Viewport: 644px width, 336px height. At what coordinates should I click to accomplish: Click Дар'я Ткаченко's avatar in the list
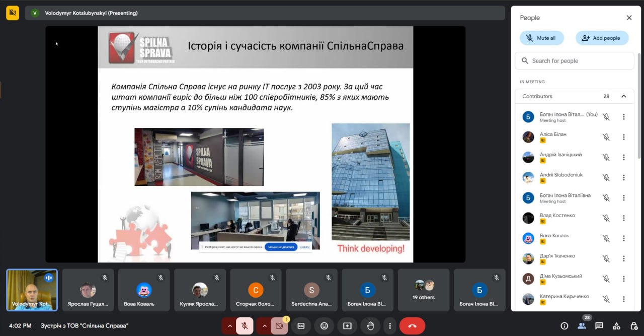(x=528, y=258)
